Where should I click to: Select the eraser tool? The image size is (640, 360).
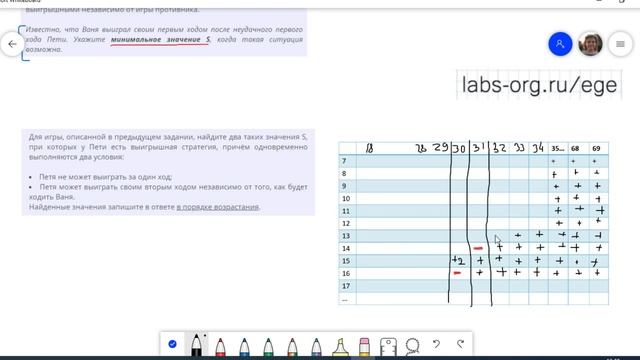[364, 347]
